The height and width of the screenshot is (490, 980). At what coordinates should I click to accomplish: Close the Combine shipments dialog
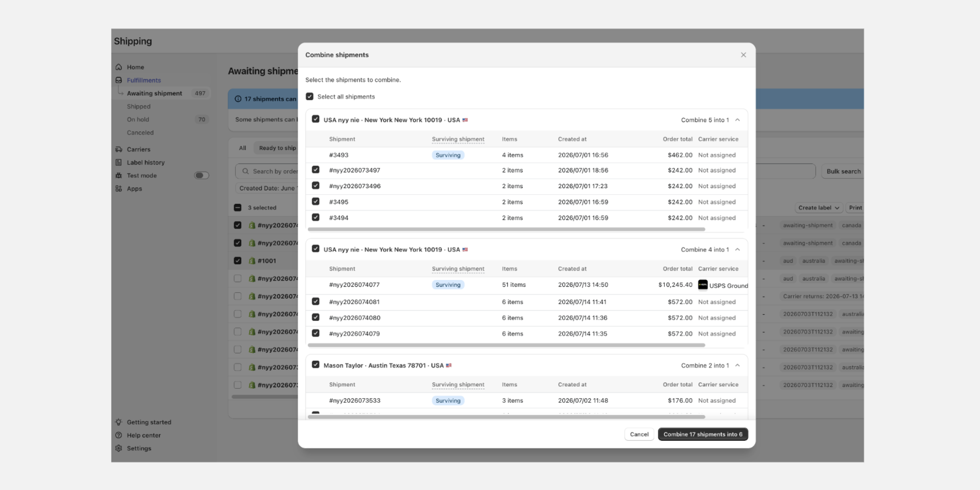(x=743, y=55)
